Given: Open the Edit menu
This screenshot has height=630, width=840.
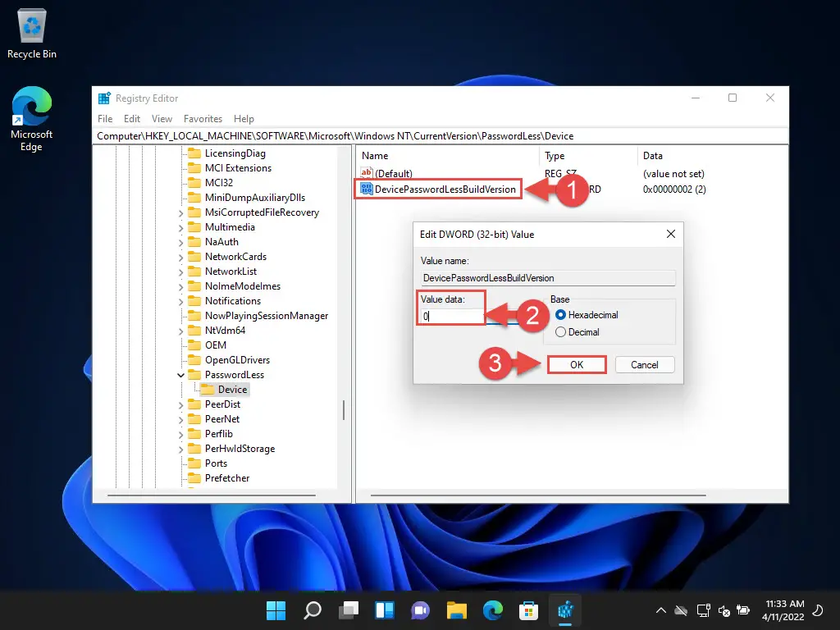Looking at the screenshot, I should click(131, 118).
